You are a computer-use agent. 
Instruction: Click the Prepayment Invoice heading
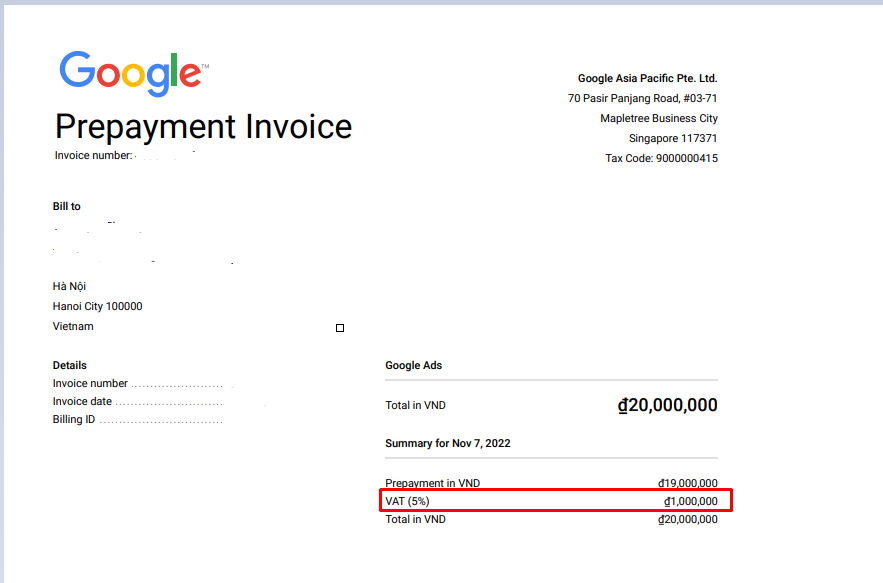click(203, 127)
